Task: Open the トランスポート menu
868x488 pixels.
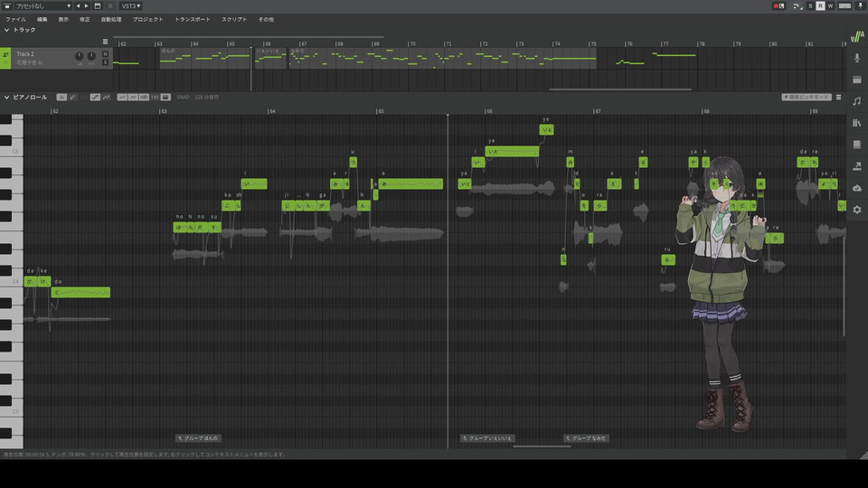Action: pyautogui.click(x=193, y=19)
